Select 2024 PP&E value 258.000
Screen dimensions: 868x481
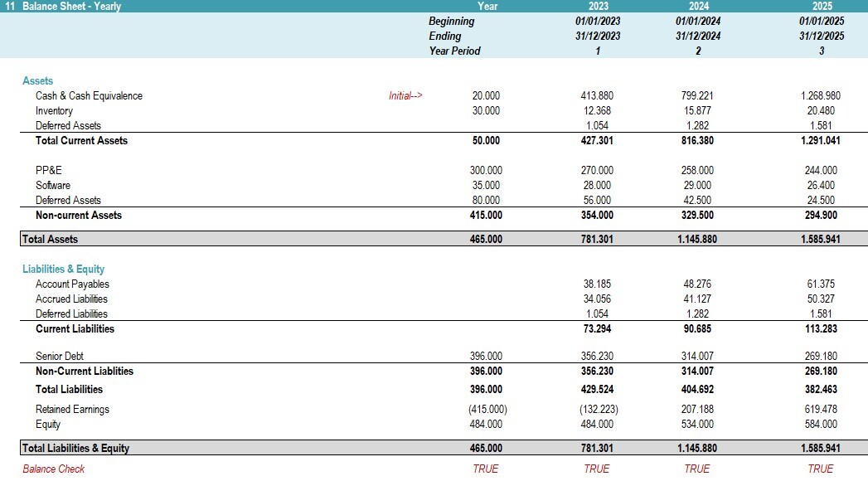coord(697,171)
